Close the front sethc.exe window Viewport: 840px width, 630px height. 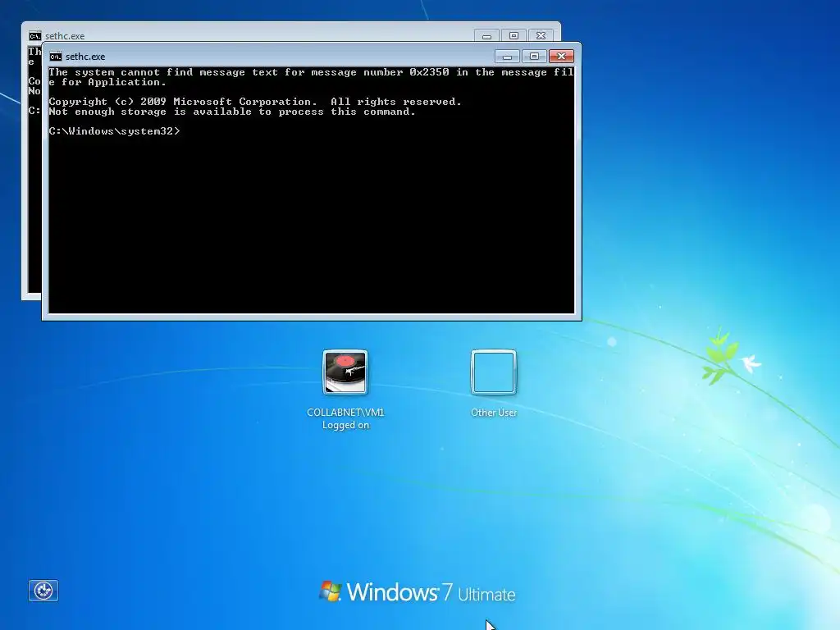pyautogui.click(x=561, y=56)
